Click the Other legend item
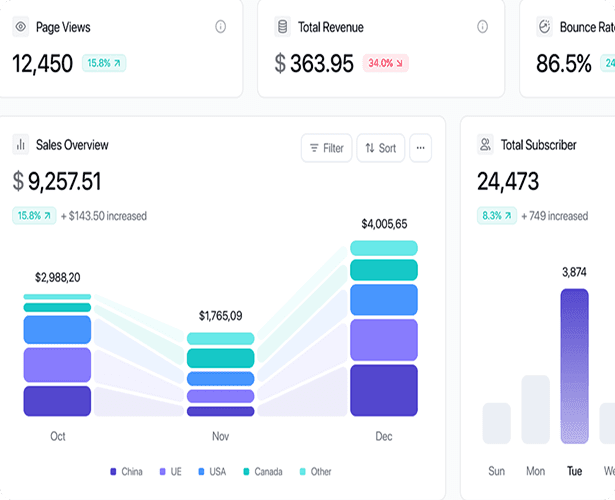Viewport: 615px width, 500px height. coord(315,471)
